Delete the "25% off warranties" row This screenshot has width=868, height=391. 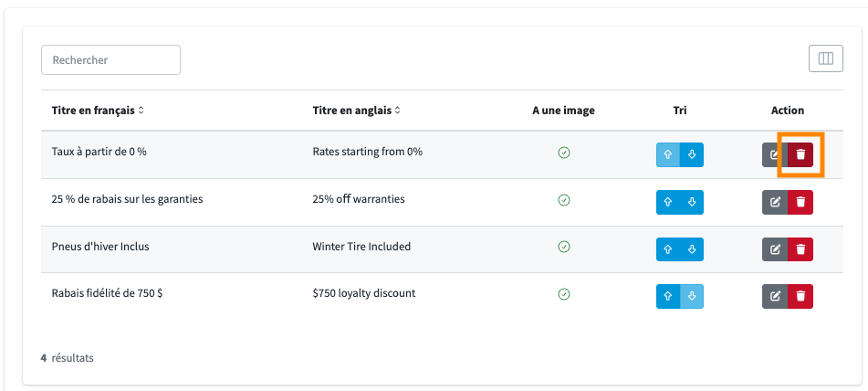click(800, 202)
